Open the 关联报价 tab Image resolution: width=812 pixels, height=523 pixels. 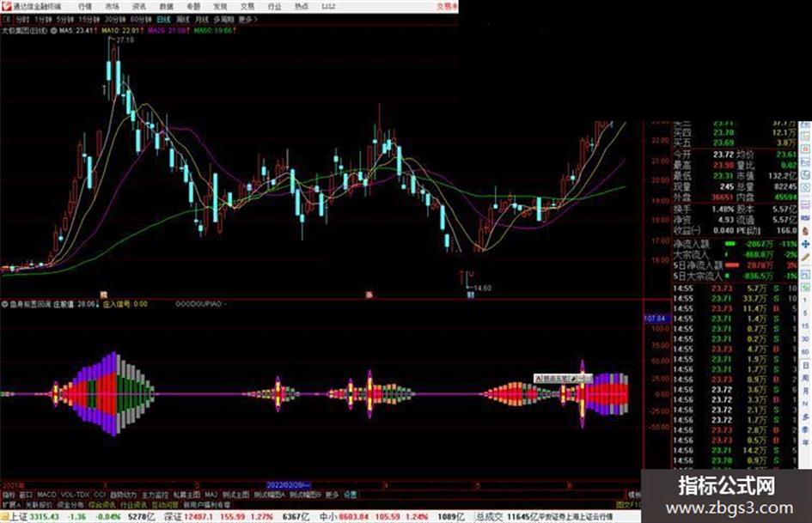click(x=39, y=504)
